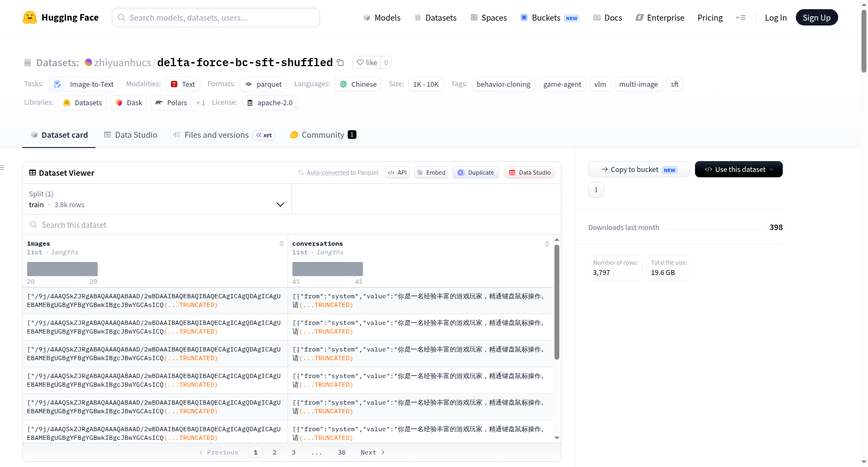The width and height of the screenshot is (868, 467).
Task: Click the Datasets library tag
Action: click(x=82, y=103)
